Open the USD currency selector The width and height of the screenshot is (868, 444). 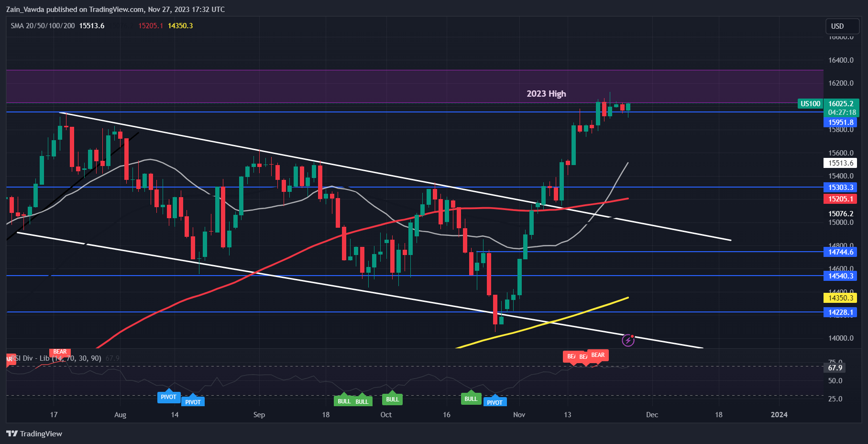coord(842,26)
